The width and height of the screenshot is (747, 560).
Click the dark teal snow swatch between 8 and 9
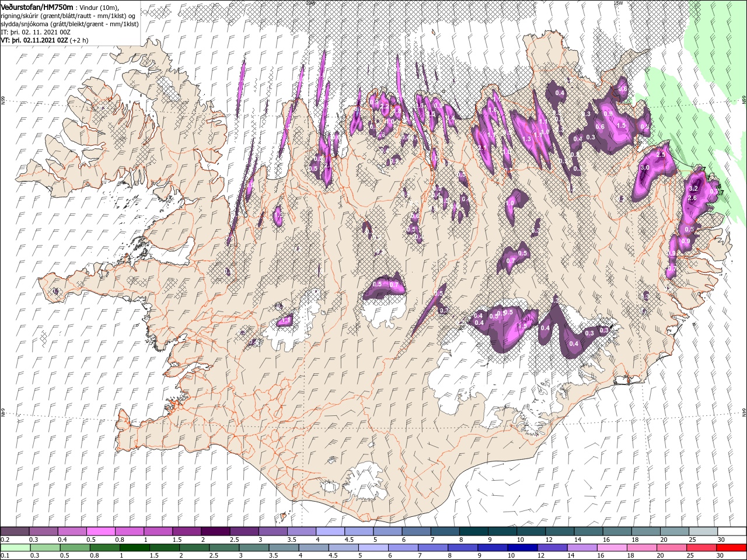pyautogui.click(x=473, y=531)
